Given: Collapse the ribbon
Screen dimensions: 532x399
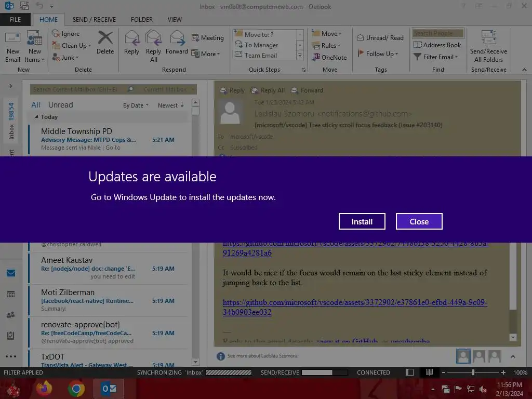Looking at the screenshot, I should click(x=524, y=70).
